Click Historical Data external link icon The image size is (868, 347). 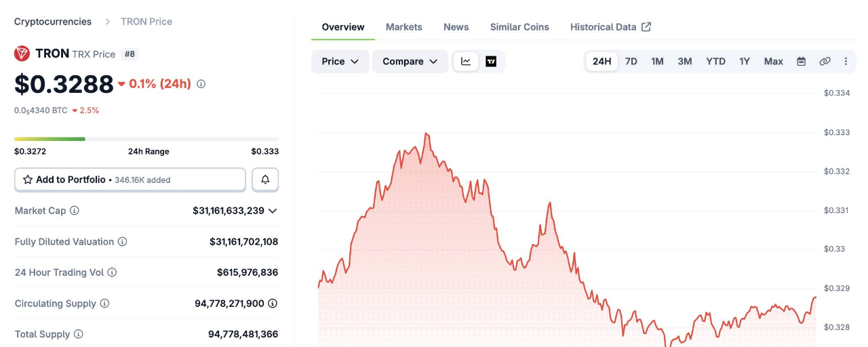click(x=646, y=27)
